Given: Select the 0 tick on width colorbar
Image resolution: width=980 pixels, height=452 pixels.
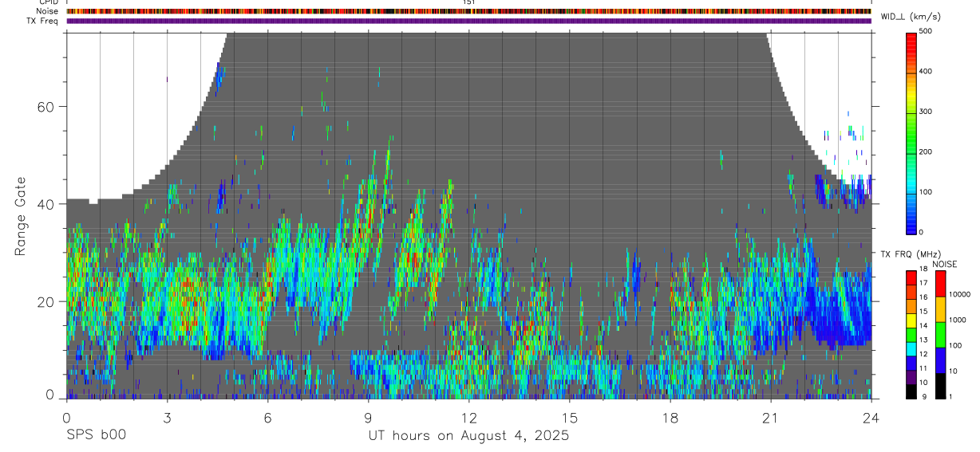Looking at the screenshot, I should [923, 232].
